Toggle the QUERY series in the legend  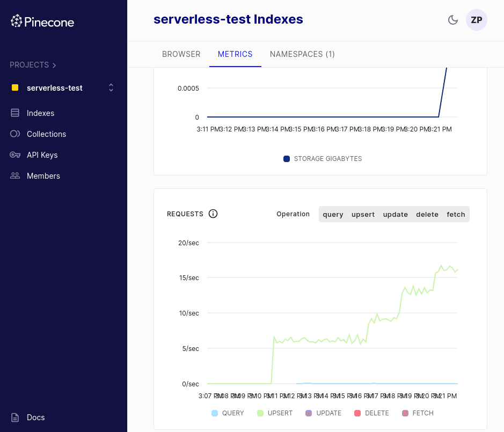[x=227, y=413]
